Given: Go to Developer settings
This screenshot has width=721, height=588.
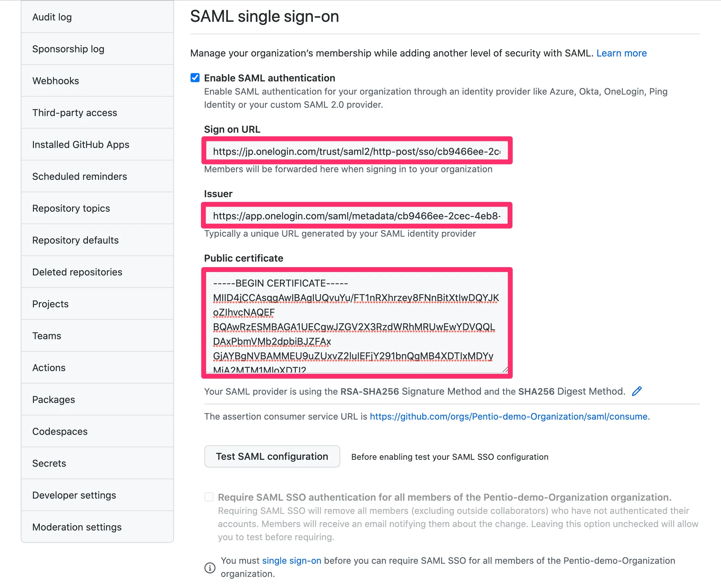Looking at the screenshot, I should coord(74,495).
